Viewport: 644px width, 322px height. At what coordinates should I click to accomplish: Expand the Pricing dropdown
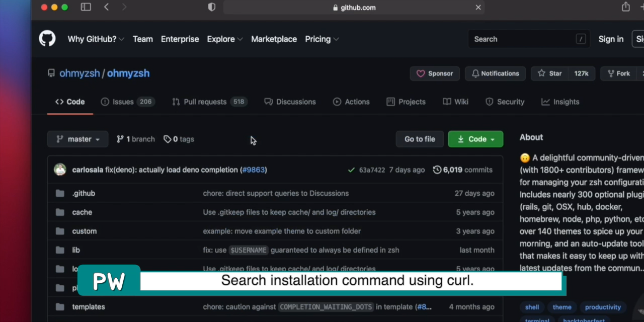pos(322,39)
